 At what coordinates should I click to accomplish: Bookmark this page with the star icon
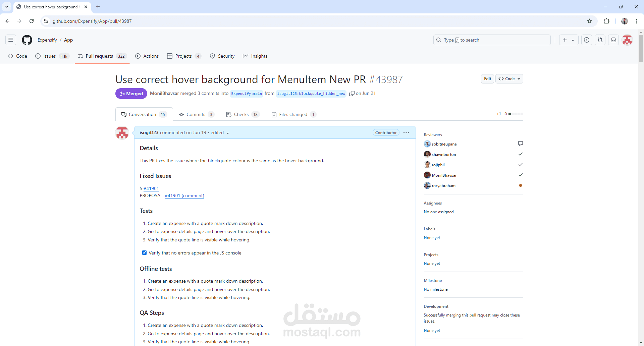(x=590, y=21)
